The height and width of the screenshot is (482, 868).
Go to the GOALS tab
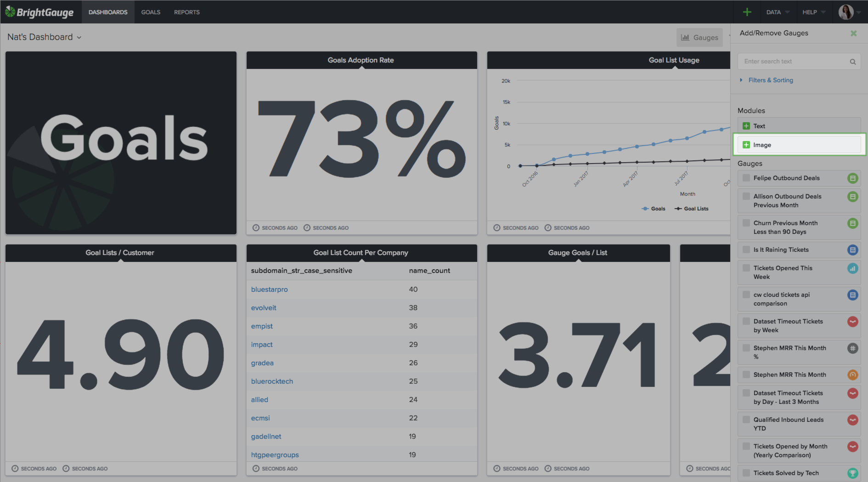pos(151,12)
